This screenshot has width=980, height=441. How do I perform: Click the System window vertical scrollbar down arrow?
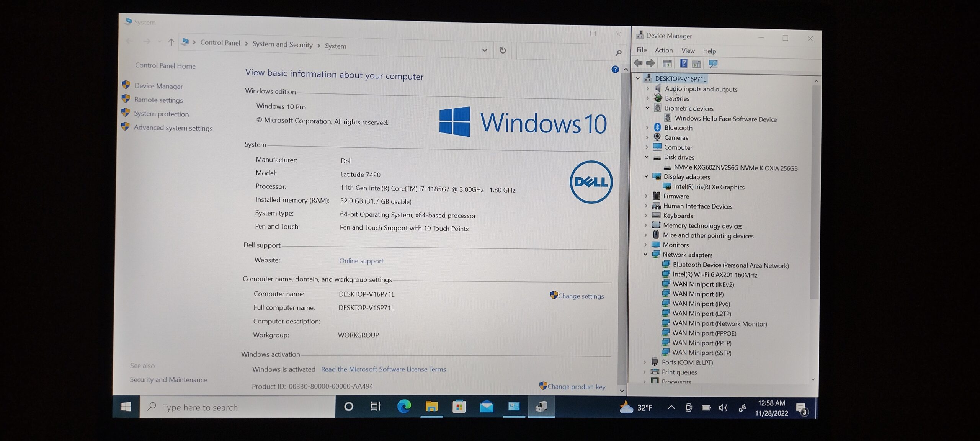click(x=622, y=391)
